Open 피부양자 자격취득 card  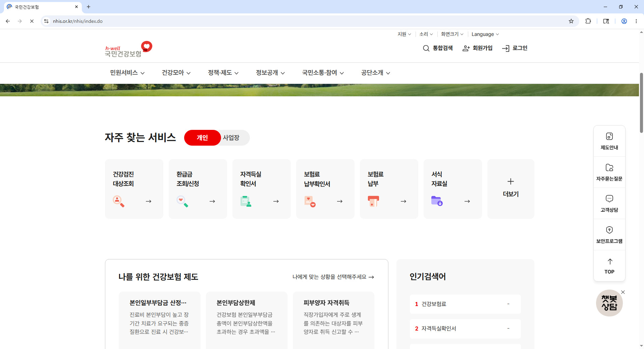tap(333, 320)
